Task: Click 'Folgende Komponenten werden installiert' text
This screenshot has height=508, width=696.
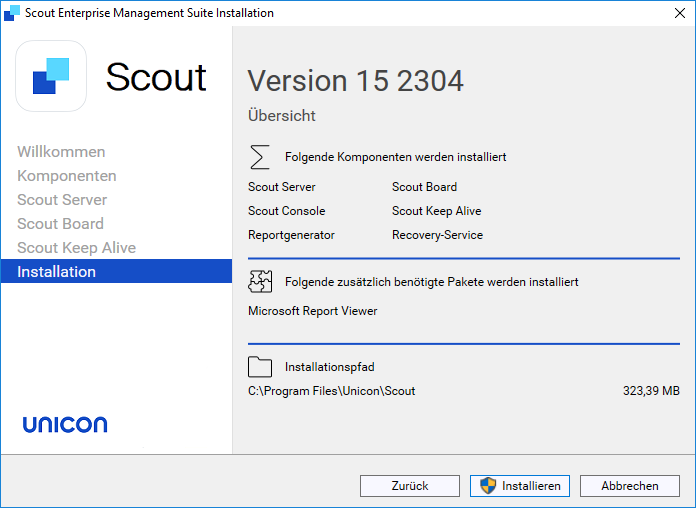Action: pyautogui.click(x=395, y=157)
